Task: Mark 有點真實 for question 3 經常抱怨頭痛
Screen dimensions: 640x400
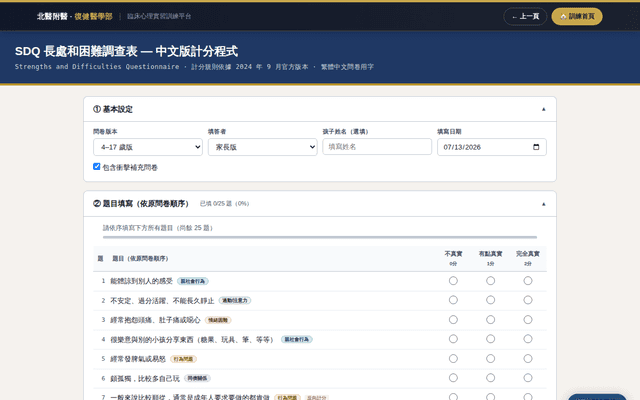Action: coord(491,320)
